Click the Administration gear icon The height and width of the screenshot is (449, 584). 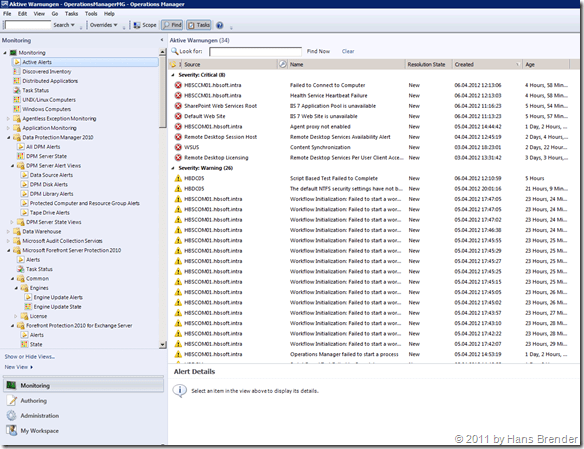pos(12,415)
